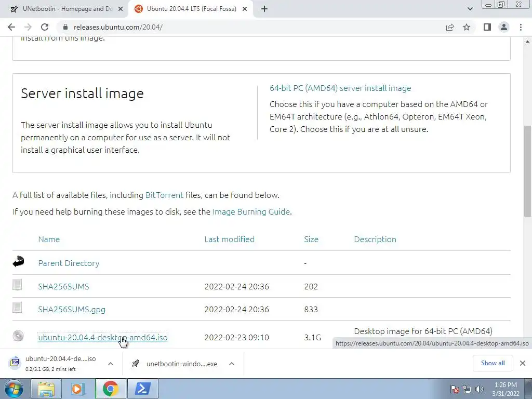Click the 3.1G size value
The image size is (532, 399).
(312, 338)
